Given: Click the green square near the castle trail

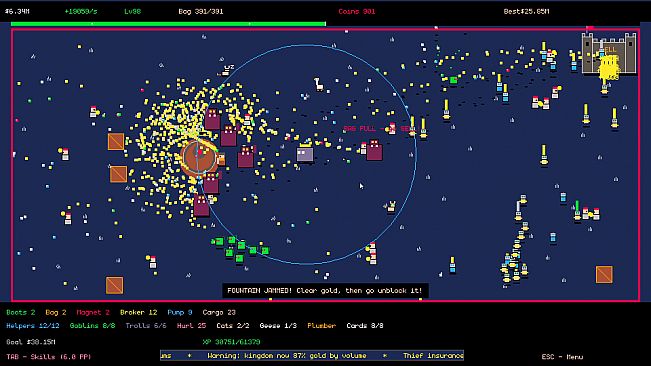Looking at the screenshot, I should pyautogui.click(x=453, y=80).
